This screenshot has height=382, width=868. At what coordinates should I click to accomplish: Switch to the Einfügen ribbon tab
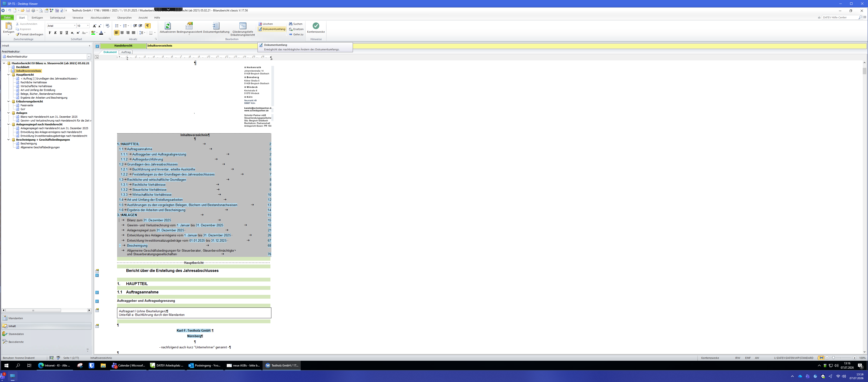click(37, 18)
